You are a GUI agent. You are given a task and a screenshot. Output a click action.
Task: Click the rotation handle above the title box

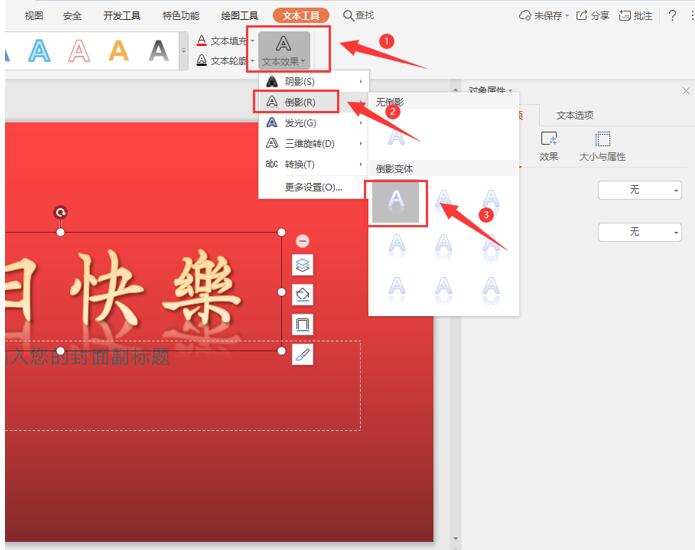click(60, 213)
